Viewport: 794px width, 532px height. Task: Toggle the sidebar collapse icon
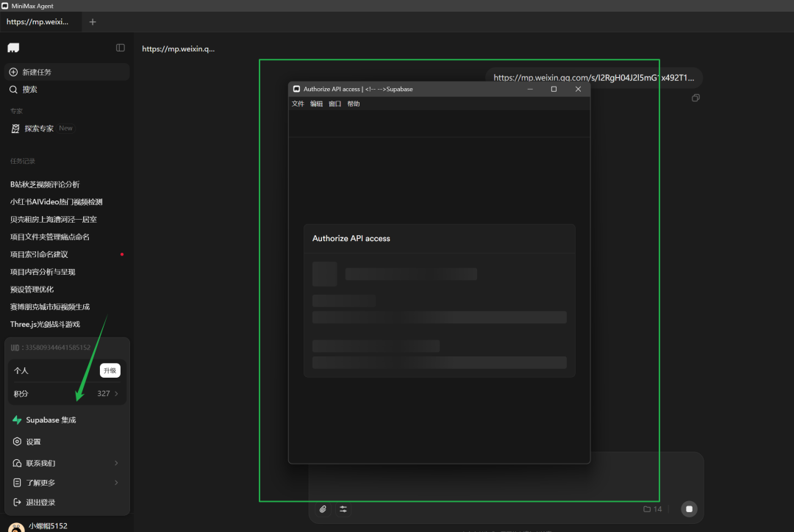coord(121,48)
